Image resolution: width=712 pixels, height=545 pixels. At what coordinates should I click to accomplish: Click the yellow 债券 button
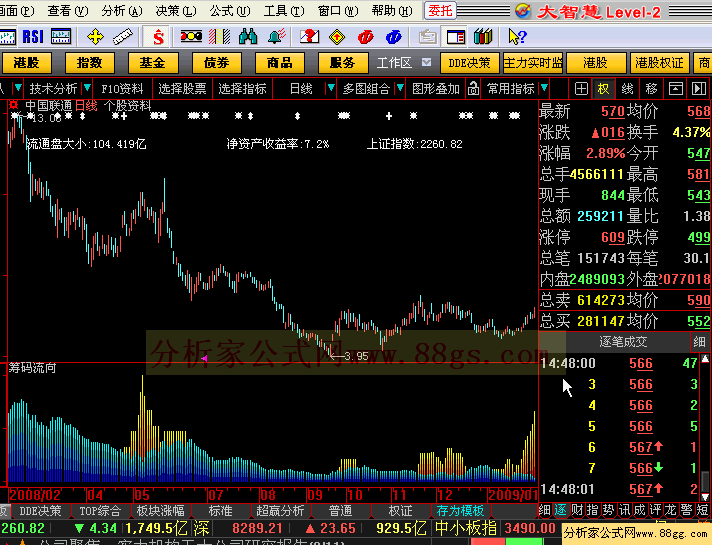(x=216, y=63)
